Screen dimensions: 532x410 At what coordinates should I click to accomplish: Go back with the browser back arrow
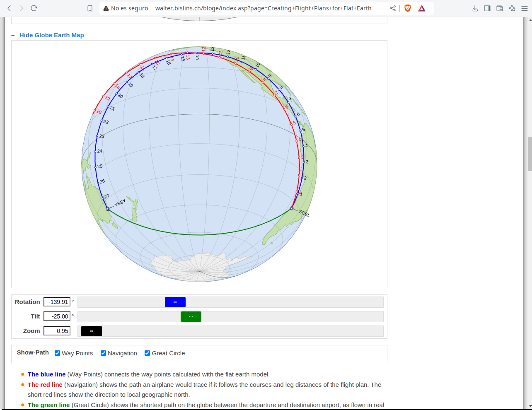coord(9,8)
